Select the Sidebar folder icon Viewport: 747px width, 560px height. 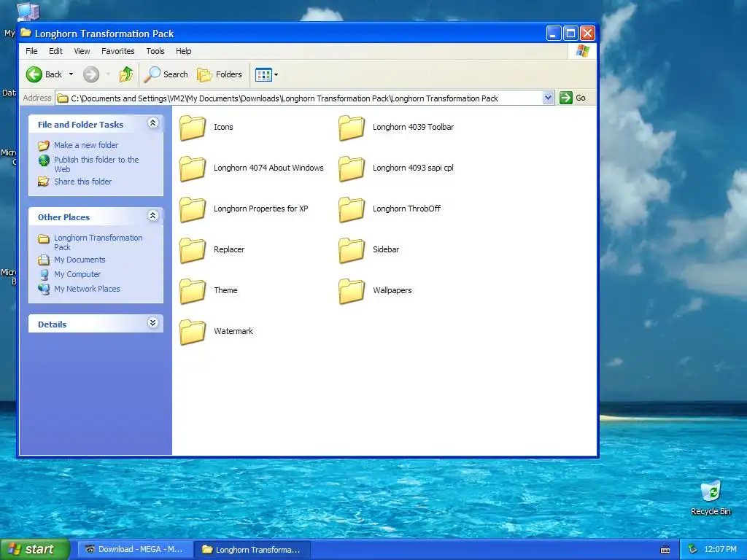[352, 251]
